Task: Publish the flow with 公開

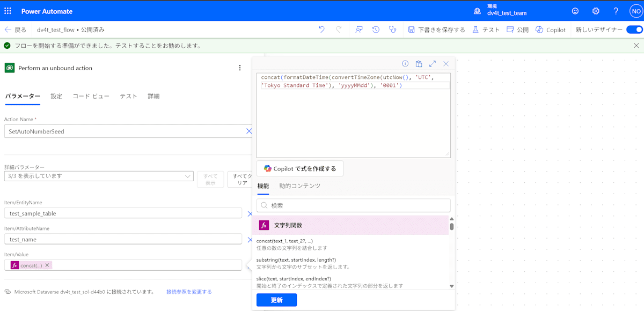Action: pos(517,30)
